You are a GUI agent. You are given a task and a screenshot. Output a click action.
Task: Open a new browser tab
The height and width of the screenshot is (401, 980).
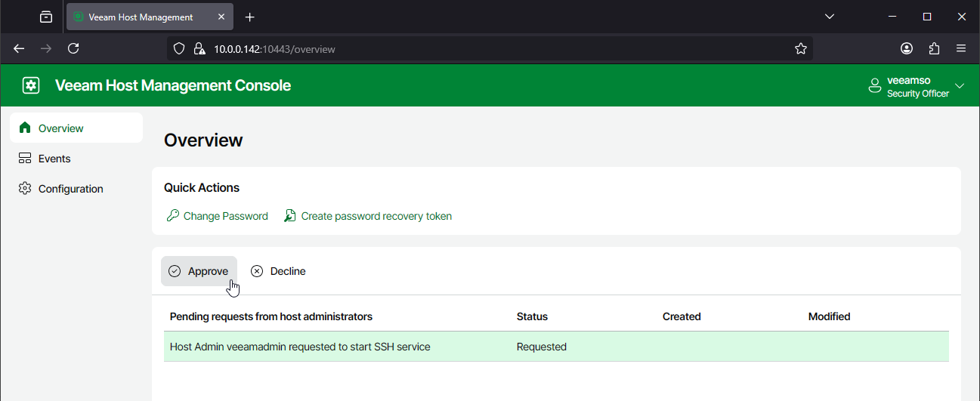250,17
